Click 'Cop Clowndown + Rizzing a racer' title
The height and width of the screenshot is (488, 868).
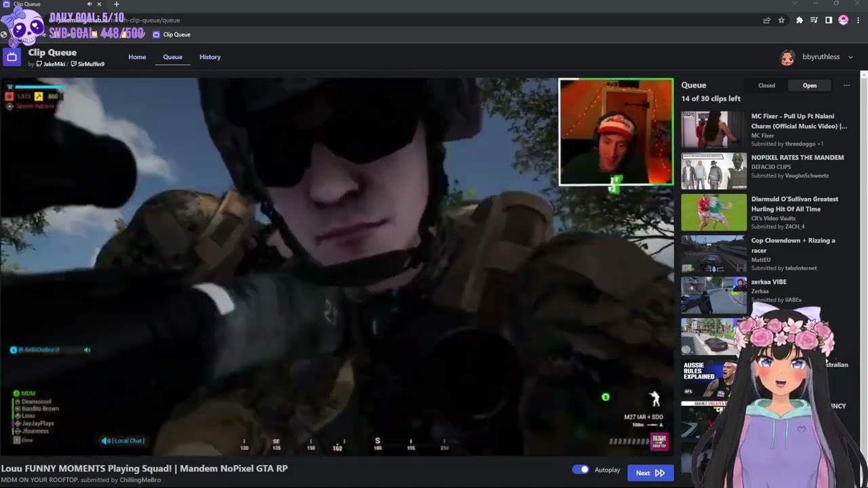pos(793,245)
